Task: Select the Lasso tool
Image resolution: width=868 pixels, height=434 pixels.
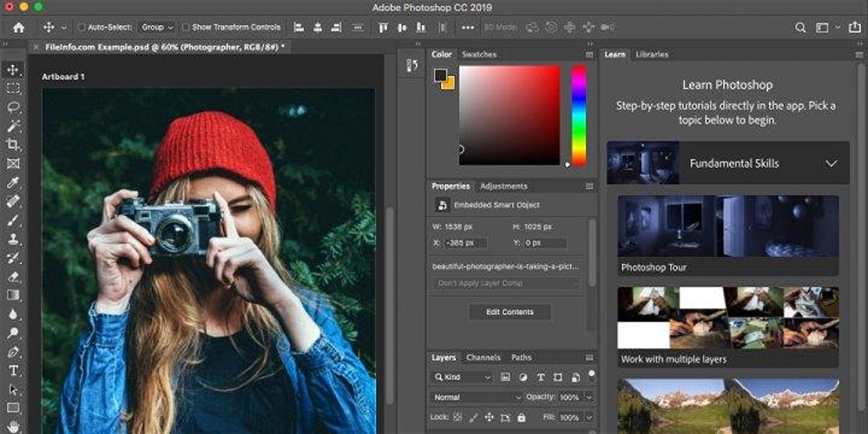Action: (x=14, y=107)
